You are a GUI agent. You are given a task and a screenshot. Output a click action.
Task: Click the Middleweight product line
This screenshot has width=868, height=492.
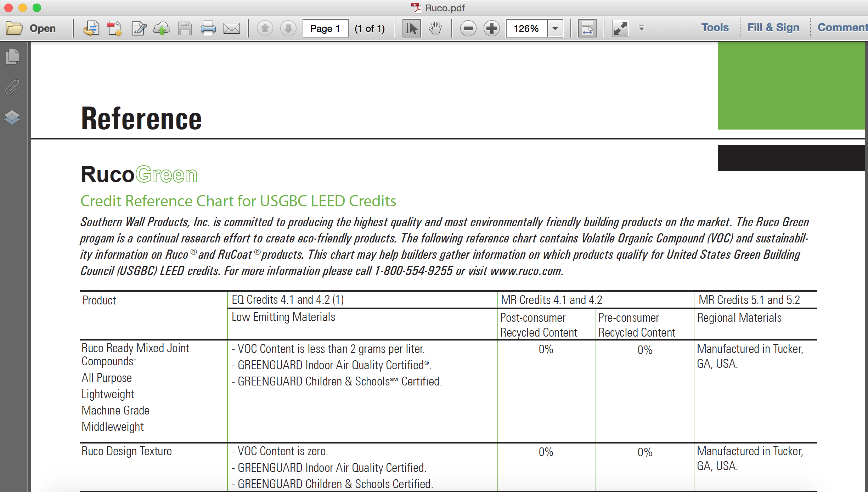[x=113, y=427]
